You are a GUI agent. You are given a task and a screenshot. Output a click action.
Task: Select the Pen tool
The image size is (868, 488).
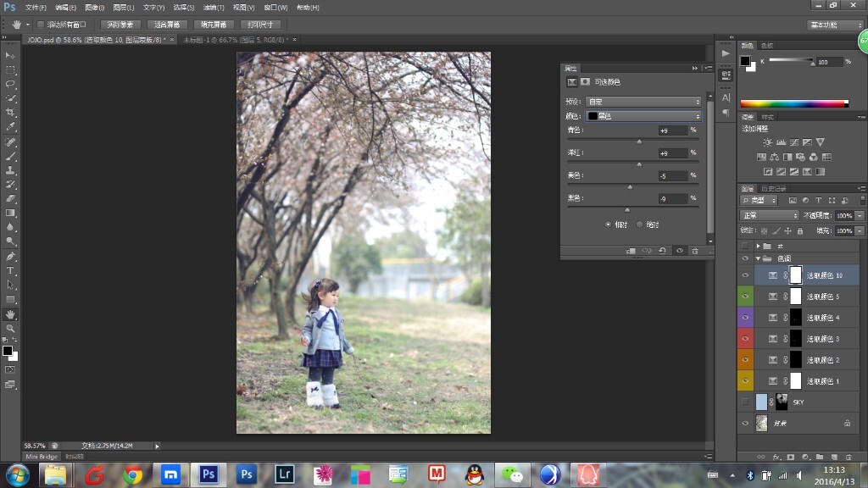(x=10, y=256)
